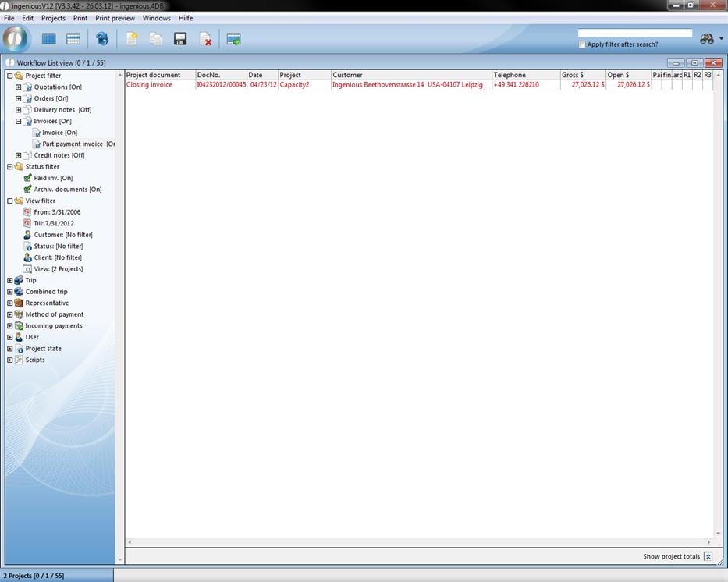728x582 pixels.
Task: Click the new document toolbar icon
Action: [131, 39]
